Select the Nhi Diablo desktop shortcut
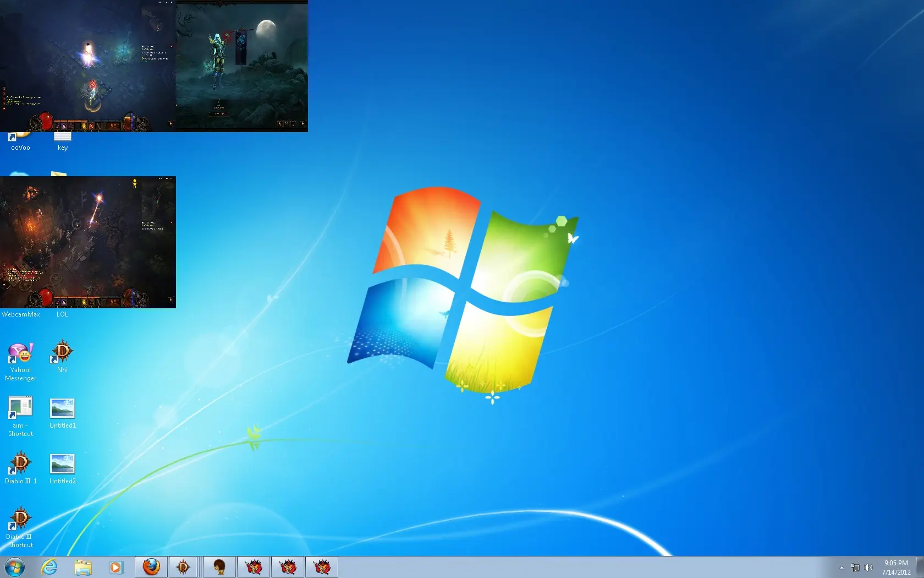 [x=62, y=357]
